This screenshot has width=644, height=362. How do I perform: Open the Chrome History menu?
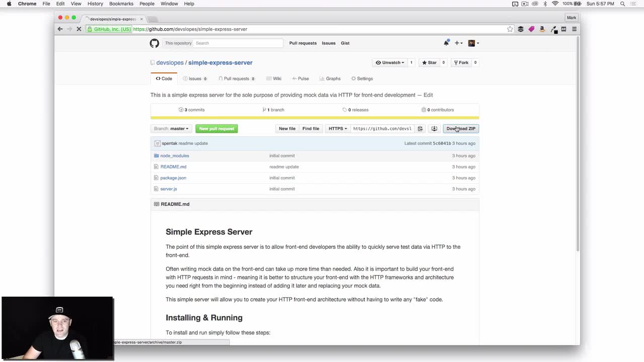pyautogui.click(x=95, y=4)
